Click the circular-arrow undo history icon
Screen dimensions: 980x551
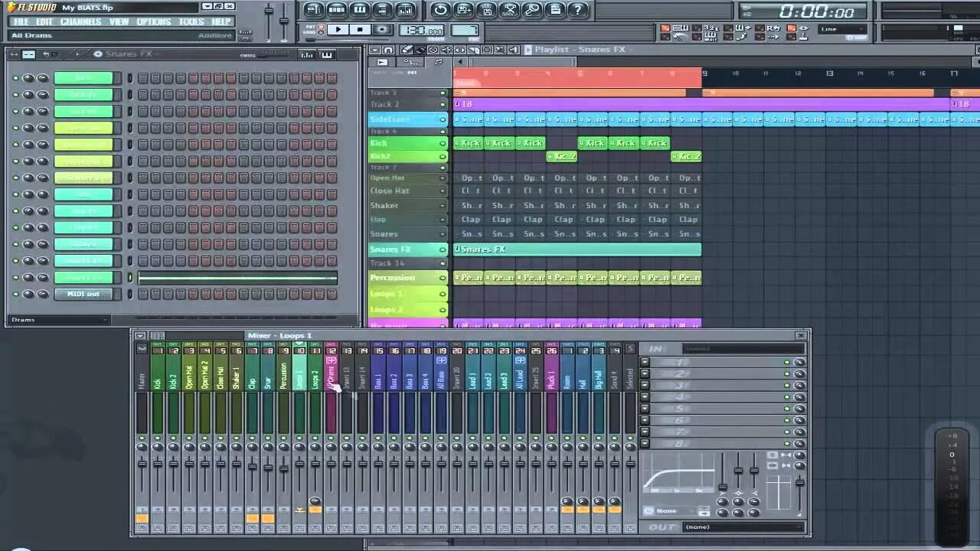[x=440, y=10]
